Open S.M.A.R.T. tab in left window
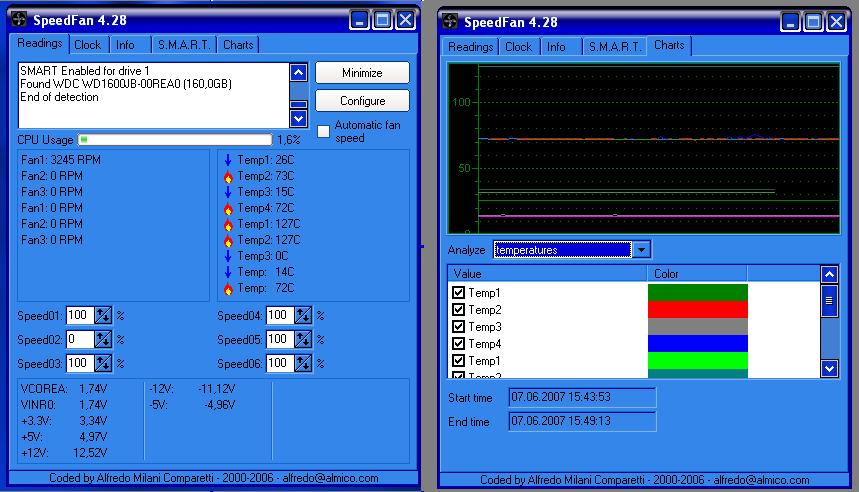The image size is (859, 492). 184,45
